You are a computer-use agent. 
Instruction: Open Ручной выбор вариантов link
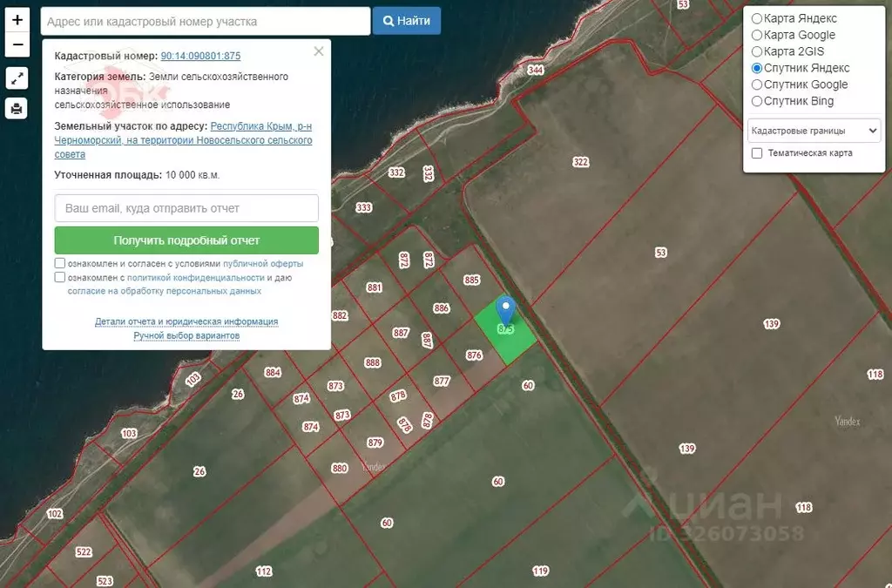click(186, 335)
